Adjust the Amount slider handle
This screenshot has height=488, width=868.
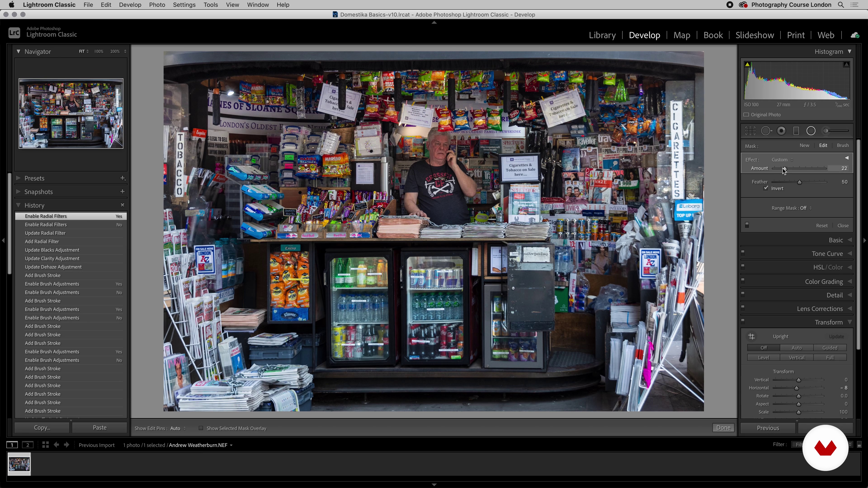(x=784, y=168)
